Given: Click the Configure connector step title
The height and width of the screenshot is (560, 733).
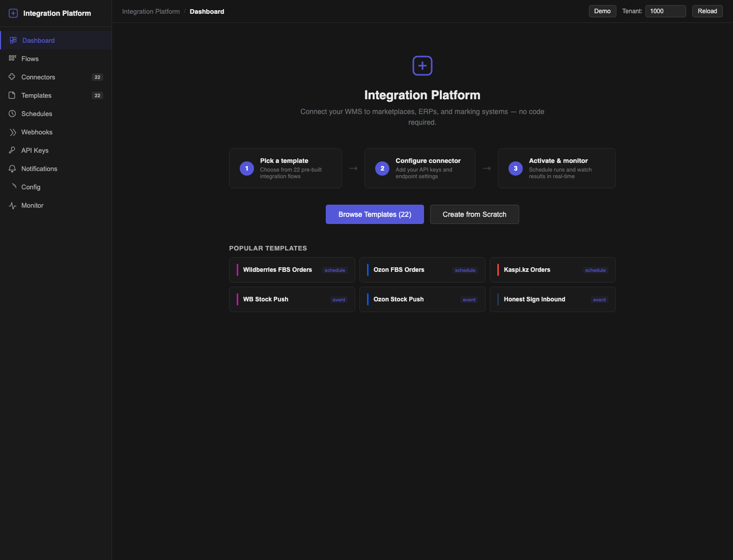Looking at the screenshot, I should [428, 161].
